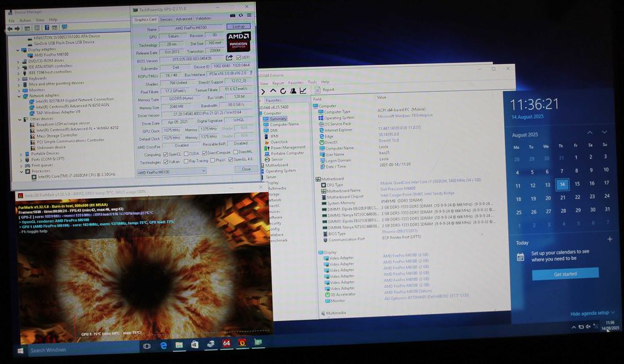Click the Report toolbar icon in AIDA64
The image size is (624, 364).
(324, 90)
